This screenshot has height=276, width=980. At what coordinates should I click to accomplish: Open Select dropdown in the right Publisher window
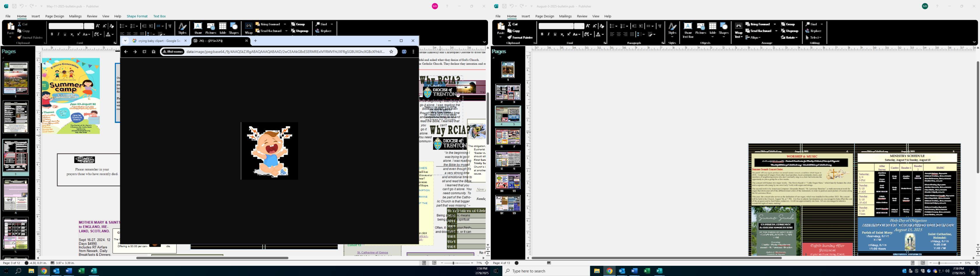pos(814,37)
